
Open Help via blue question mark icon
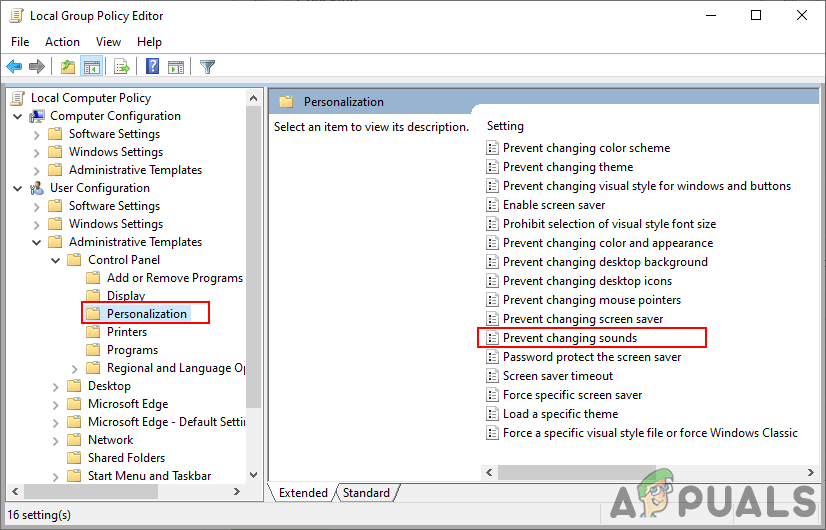click(152, 66)
